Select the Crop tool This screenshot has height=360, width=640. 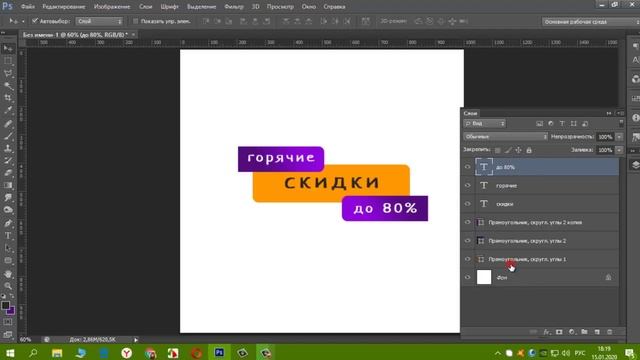8,98
